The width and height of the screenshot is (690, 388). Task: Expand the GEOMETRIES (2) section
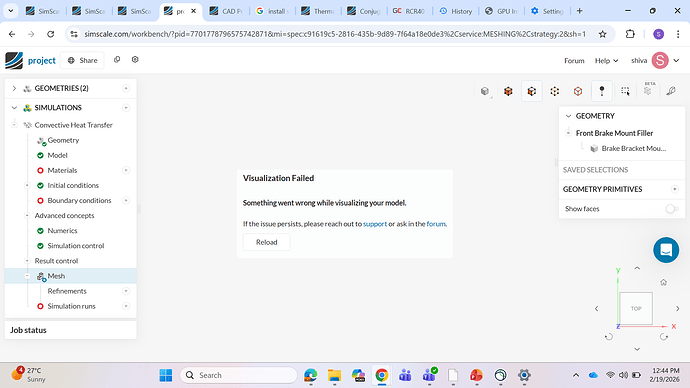14,88
